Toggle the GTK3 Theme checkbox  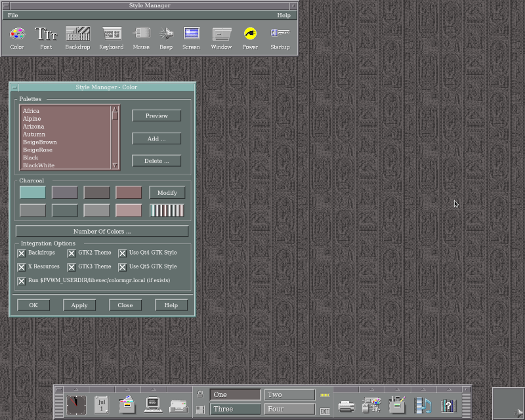coord(72,267)
